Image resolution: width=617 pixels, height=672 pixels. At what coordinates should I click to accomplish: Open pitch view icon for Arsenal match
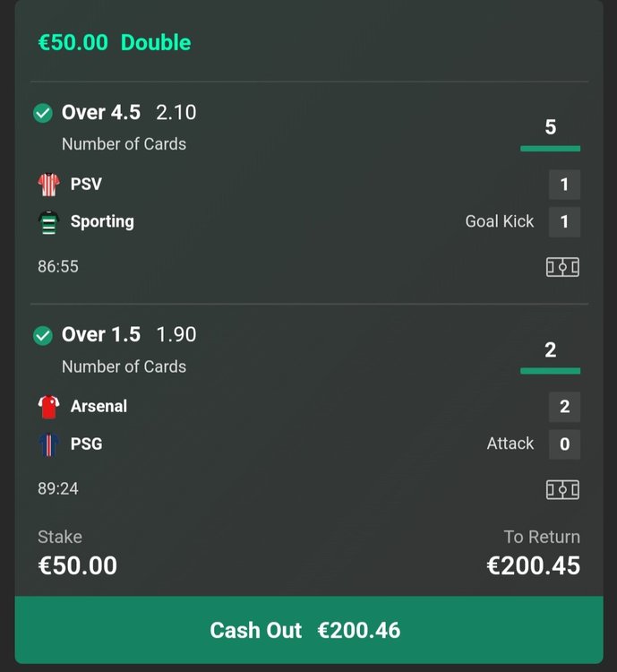click(x=562, y=489)
